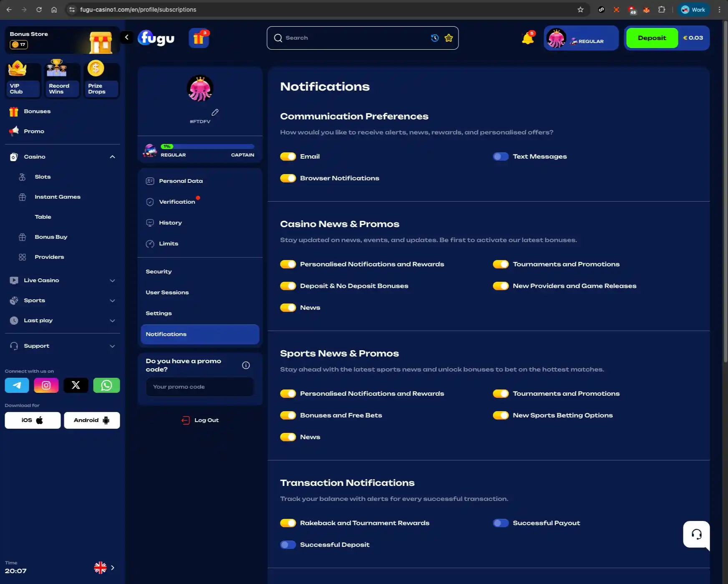
Task: Open Personal Data profile tab
Action: pos(200,181)
